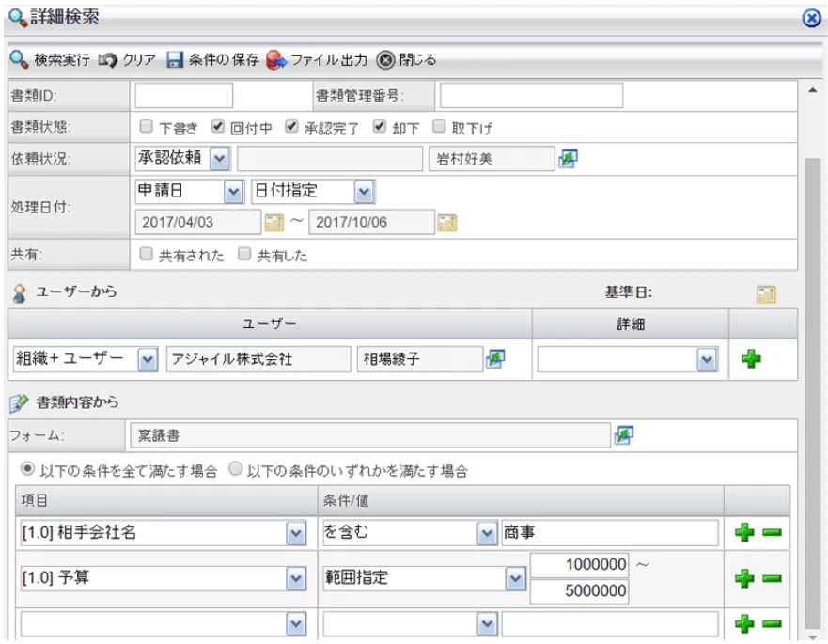
Task: Open the [1.0] 予算 item dropdown
Action: tap(296, 579)
